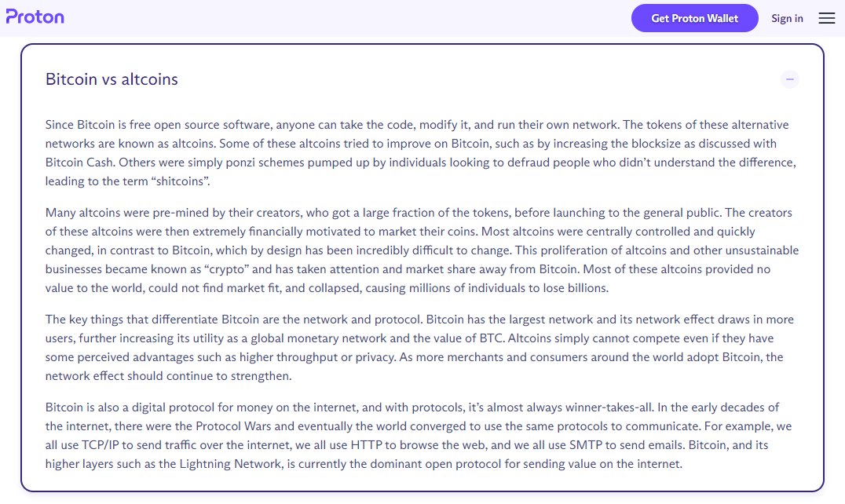Click the word 'HTTP' in the last paragraph
The width and height of the screenshot is (845, 504).
(x=366, y=445)
